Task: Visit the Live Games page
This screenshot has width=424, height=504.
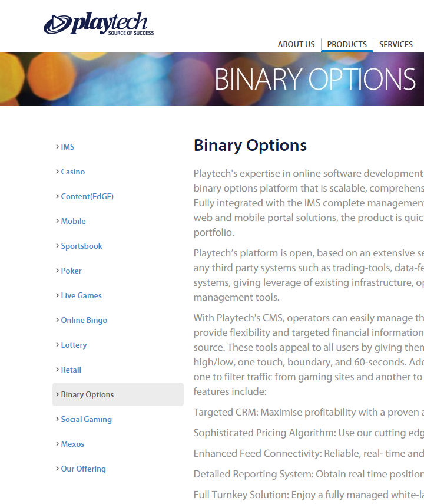Action: 81,295
